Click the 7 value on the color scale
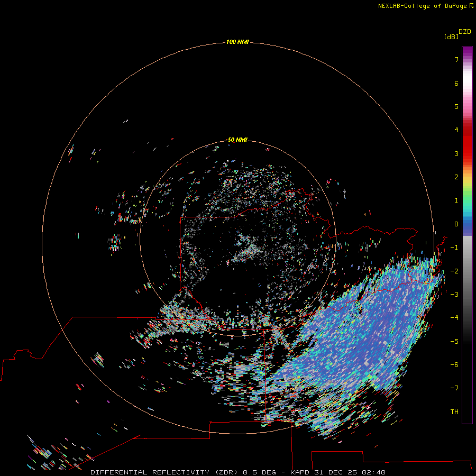The image size is (476, 476). (x=456, y=59)
